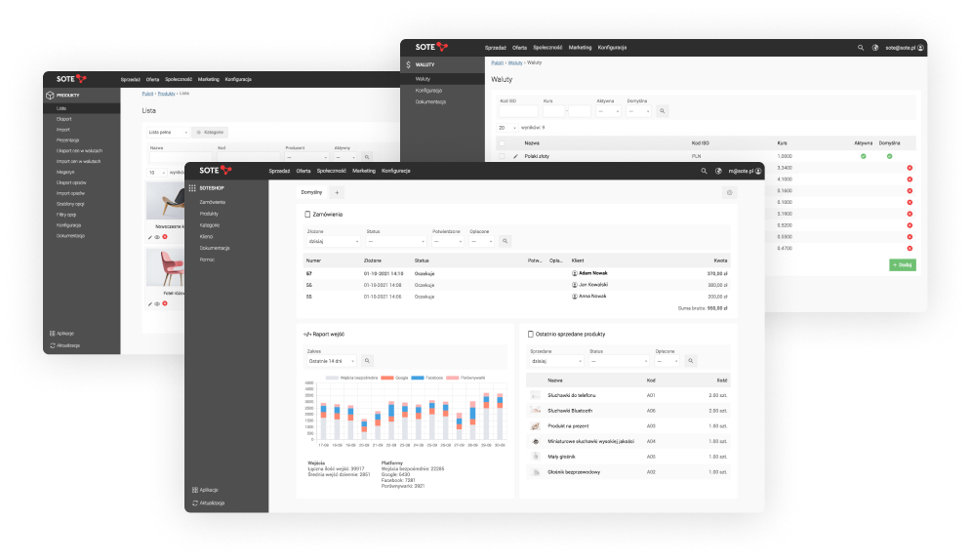Open the Lista pełna dropdown in products list

click(x=167, y=132)
